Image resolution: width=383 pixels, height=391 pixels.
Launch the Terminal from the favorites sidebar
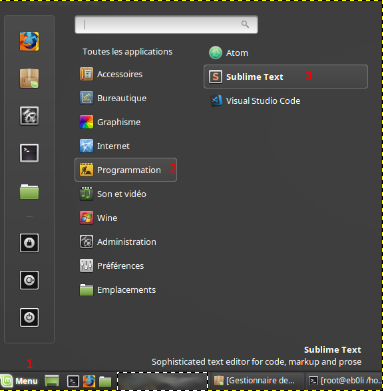click(x=29, y=153)
